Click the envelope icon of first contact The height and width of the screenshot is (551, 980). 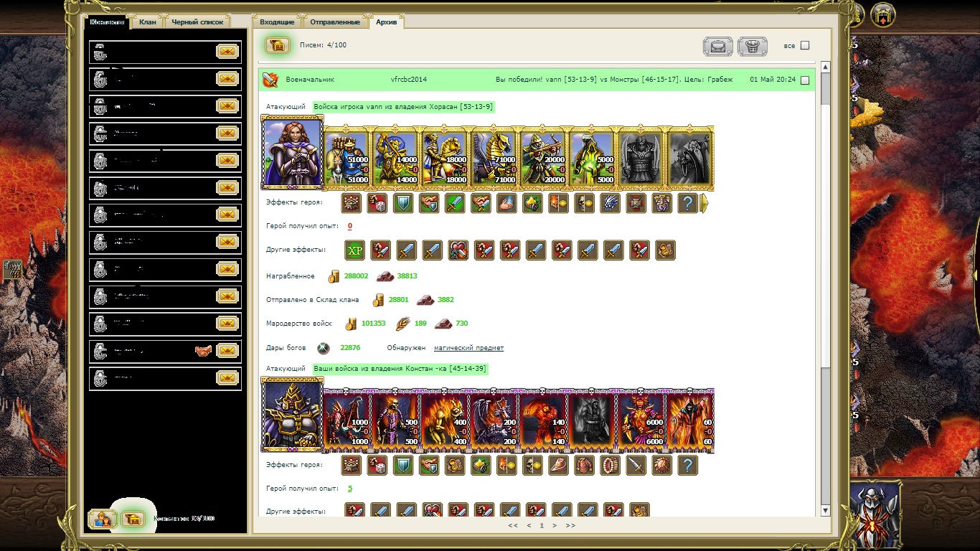point(227,52)
